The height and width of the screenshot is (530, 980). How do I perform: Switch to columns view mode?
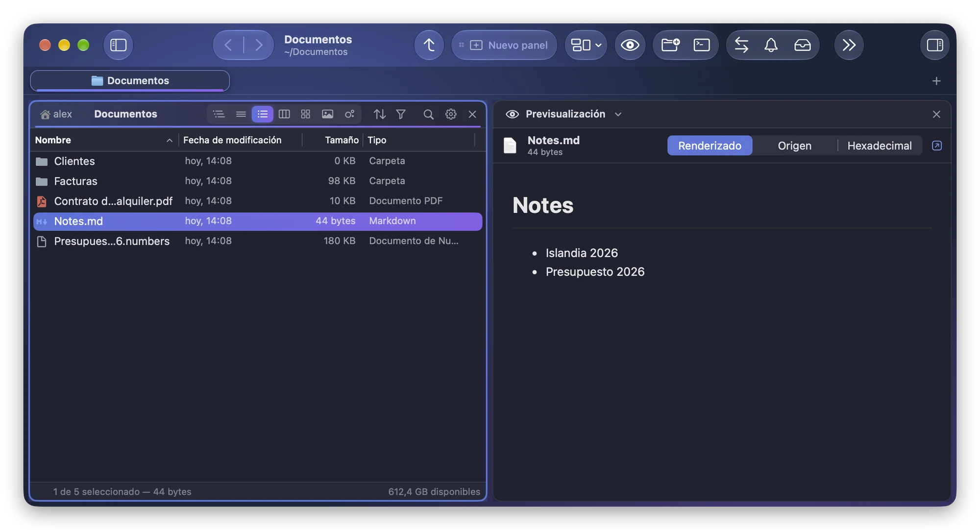[x=284, y=114]
